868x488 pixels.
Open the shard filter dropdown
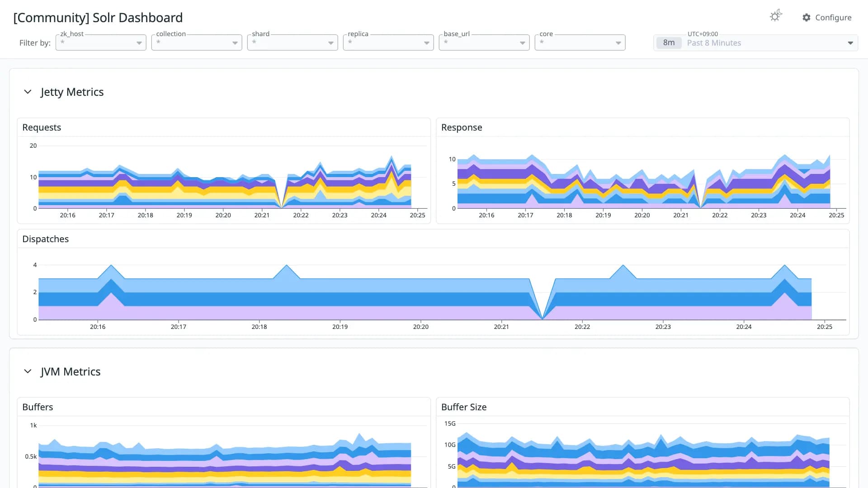point(292,42)
